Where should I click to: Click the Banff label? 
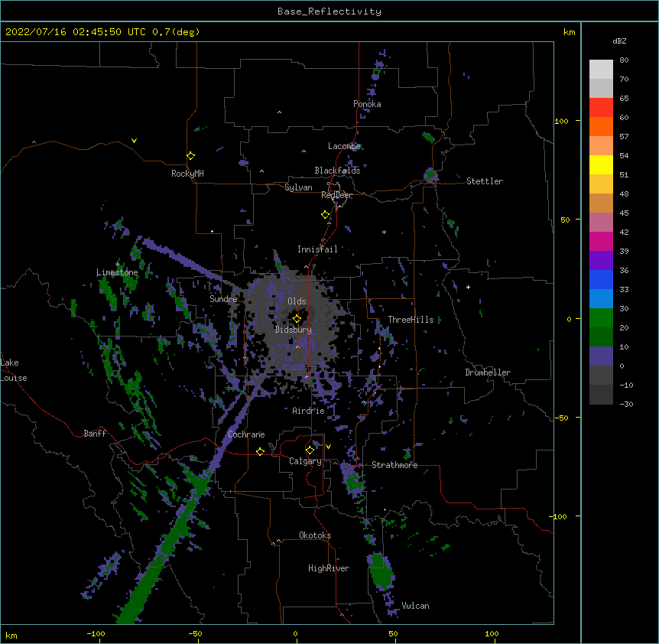coord(95,434)
